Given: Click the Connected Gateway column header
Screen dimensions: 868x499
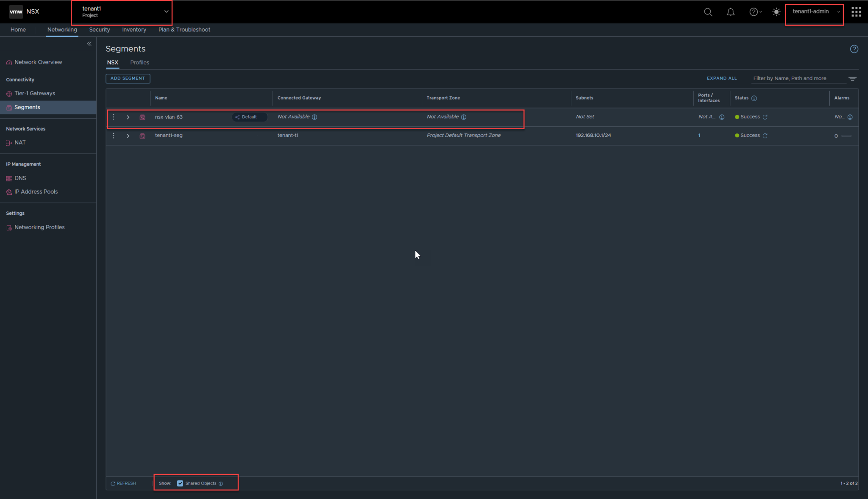Looking at the screenshot, I should (299, 98).
